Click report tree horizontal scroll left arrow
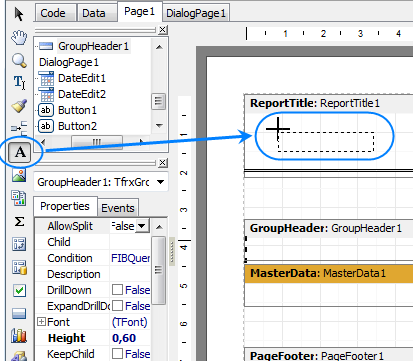The image size is (413, 361). (42, 142)
